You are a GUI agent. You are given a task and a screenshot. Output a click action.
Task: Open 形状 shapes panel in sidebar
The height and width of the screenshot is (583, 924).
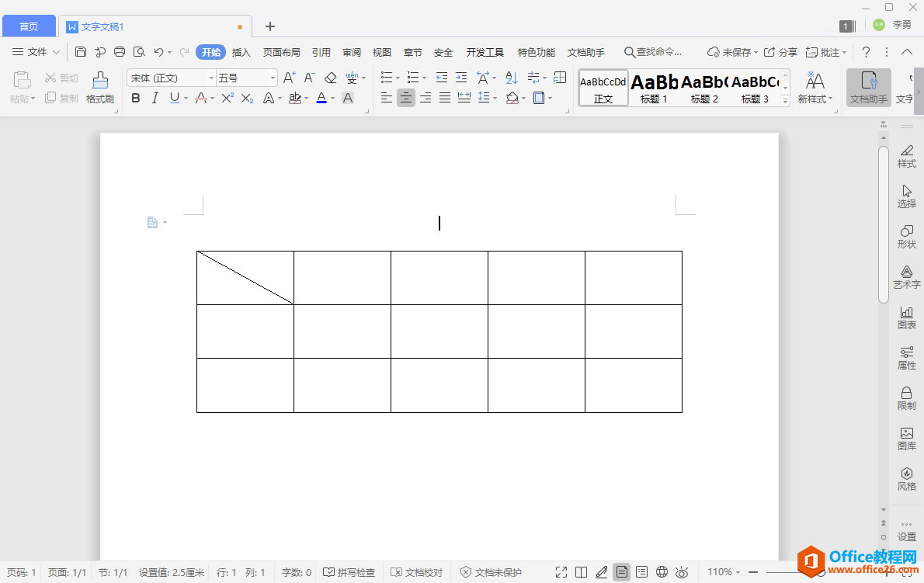click(906, 237)
